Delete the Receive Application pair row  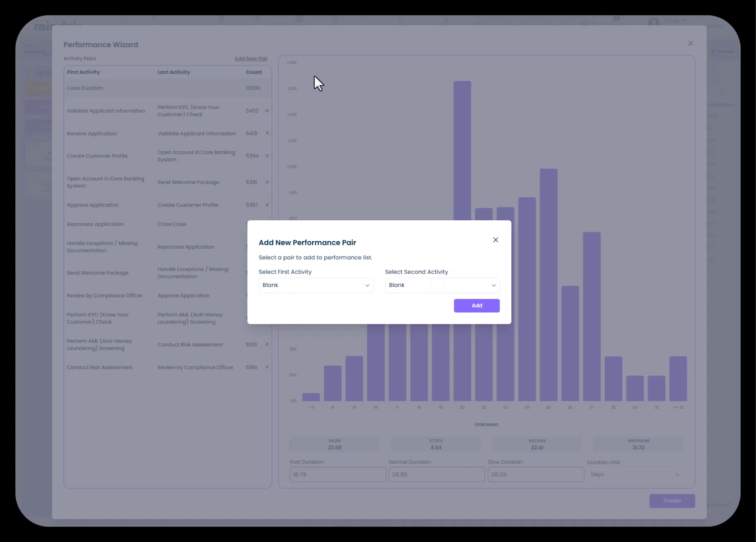point(267,133)
